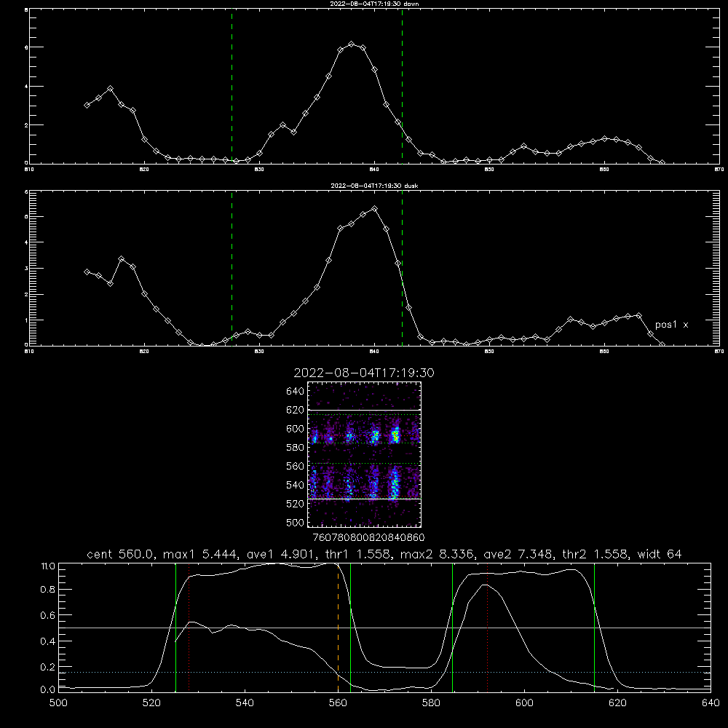Click y-axis label '0.8' on bottom plot

pos(48,590)
